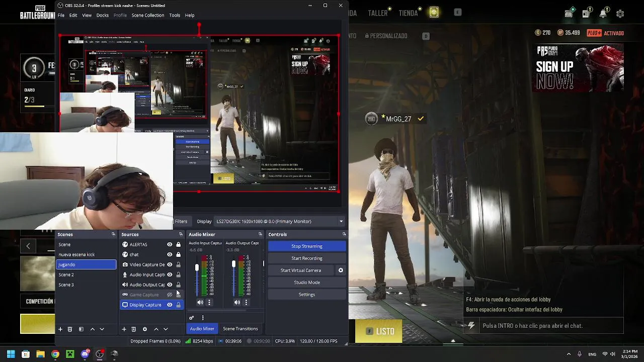Viewport: 644px width, 362px height.
Task: Open PUBG rewards crate icon
Action: [569, 13]
